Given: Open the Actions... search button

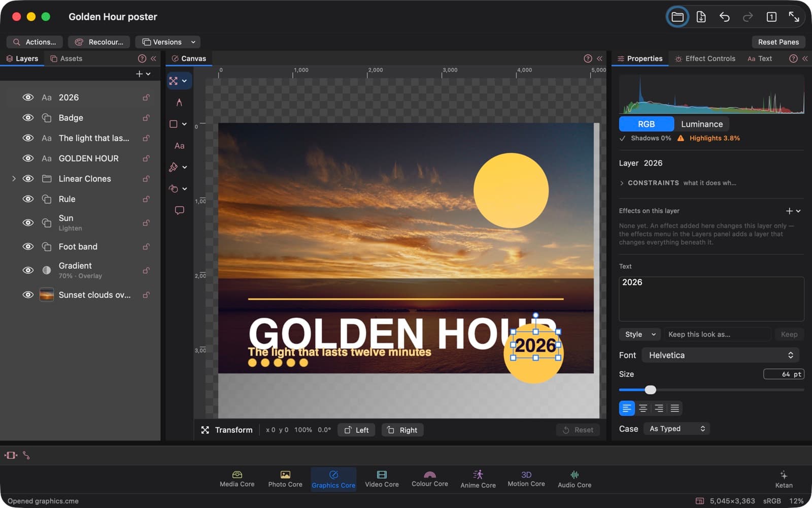Looking at the screenshot, I should [35, 42].
